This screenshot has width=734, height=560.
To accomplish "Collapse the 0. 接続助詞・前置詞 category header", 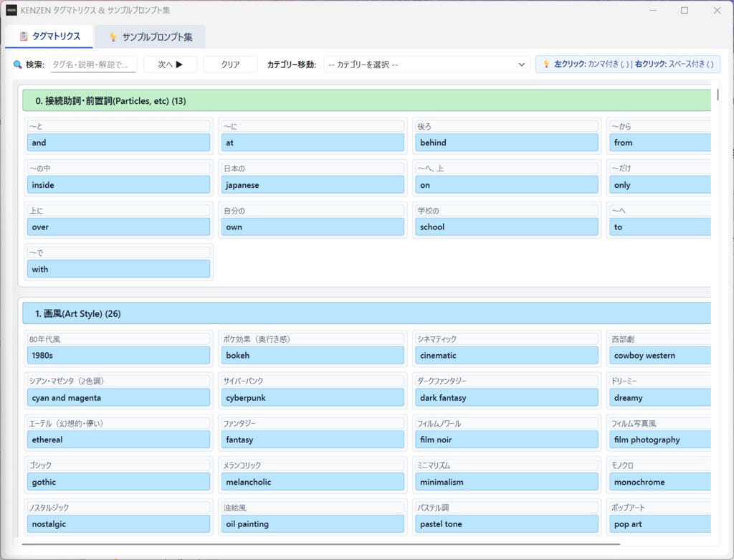I will click(366, 100).
